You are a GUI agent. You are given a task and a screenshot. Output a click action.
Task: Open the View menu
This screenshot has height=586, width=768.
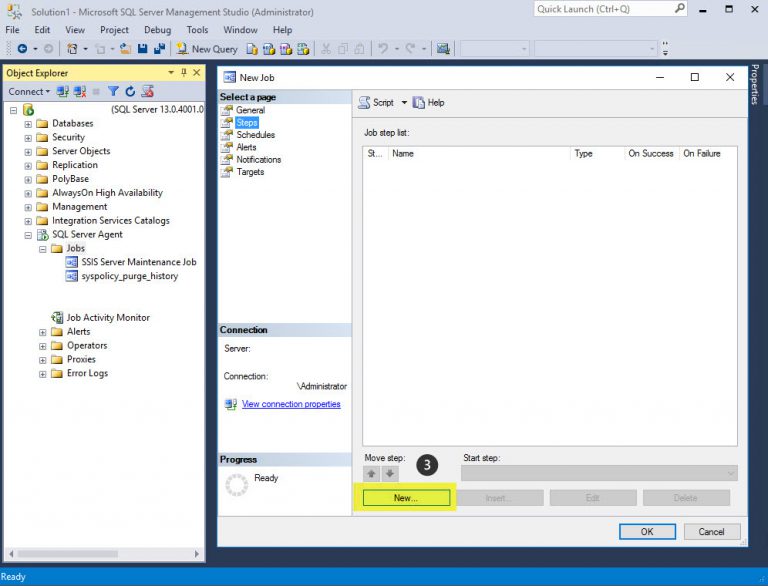75,30
